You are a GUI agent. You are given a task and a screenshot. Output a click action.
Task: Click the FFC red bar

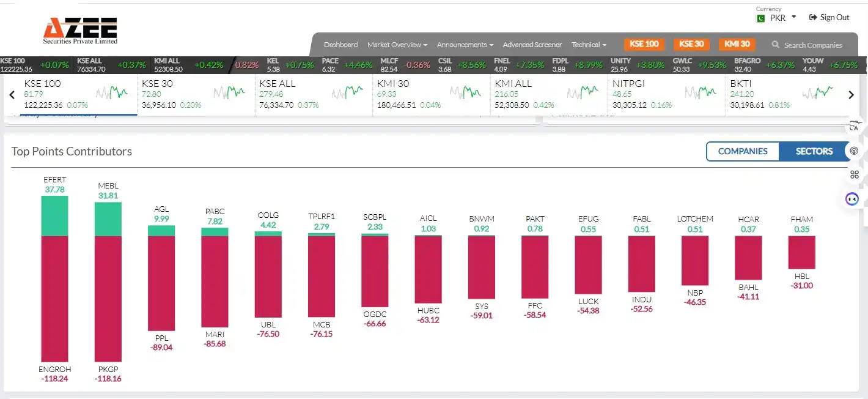coord(535,267)
